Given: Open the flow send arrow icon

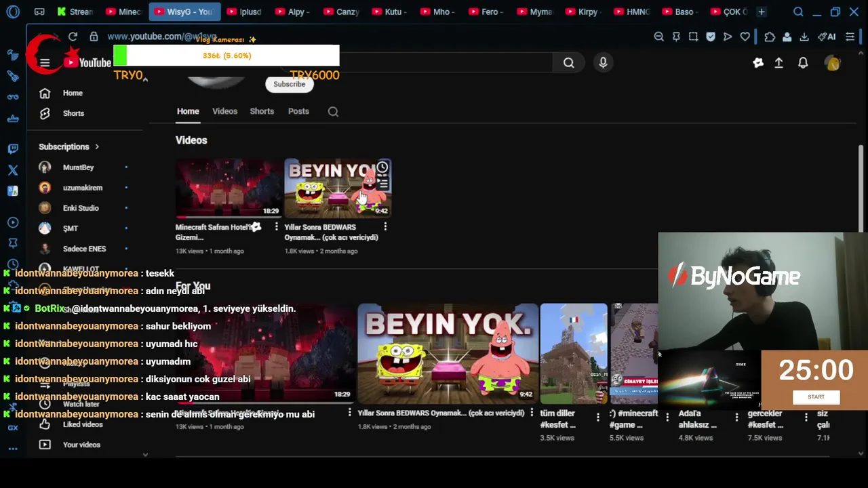Looking at the screenshot, I should pyautogui.click(x=728, y=37).
